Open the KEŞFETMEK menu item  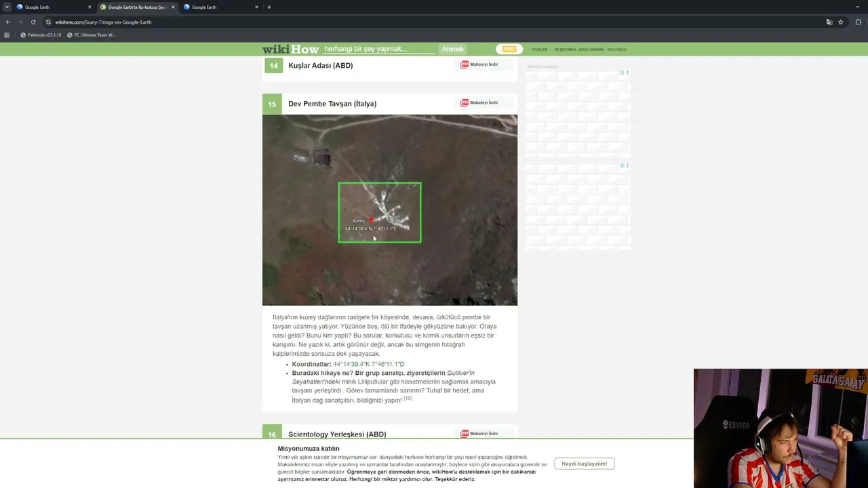565,49
